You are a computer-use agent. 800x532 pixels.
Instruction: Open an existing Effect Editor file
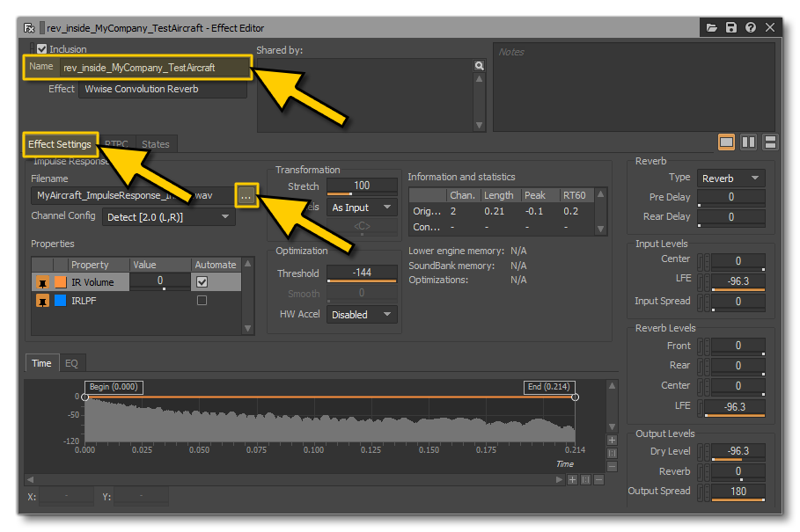point(713,27)
